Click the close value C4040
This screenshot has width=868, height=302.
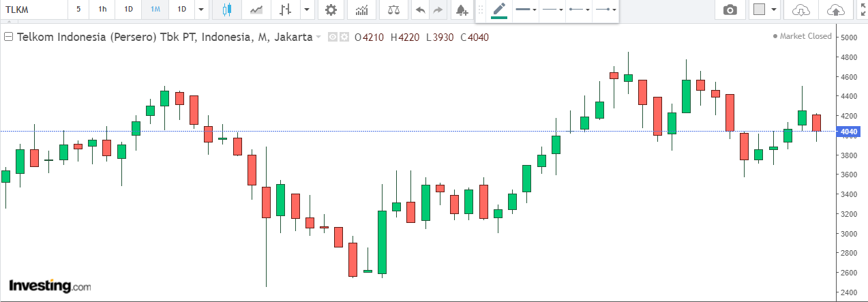[x=475, y=37]
